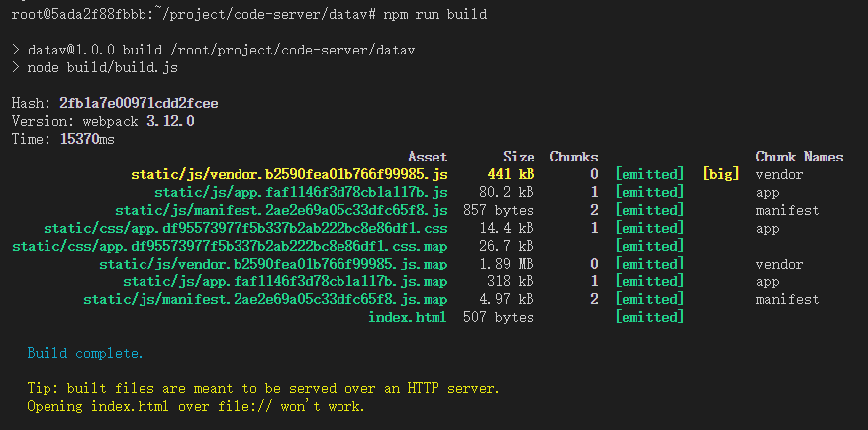Click the vendor.b2590fea01b766f99985.js asset filename

pos(289,174)
